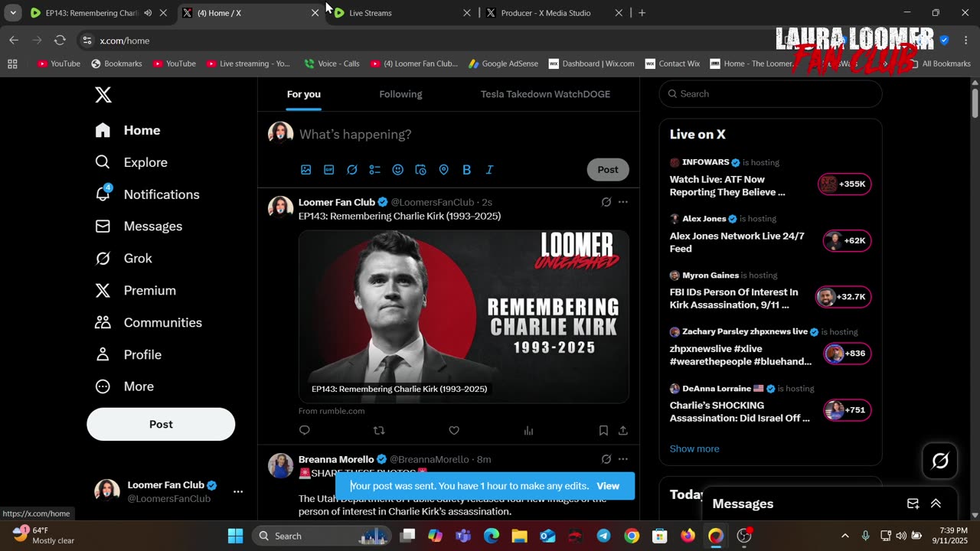Open Communities in the sidebar
Screen dimensions: 980x551
click(149, 323)
